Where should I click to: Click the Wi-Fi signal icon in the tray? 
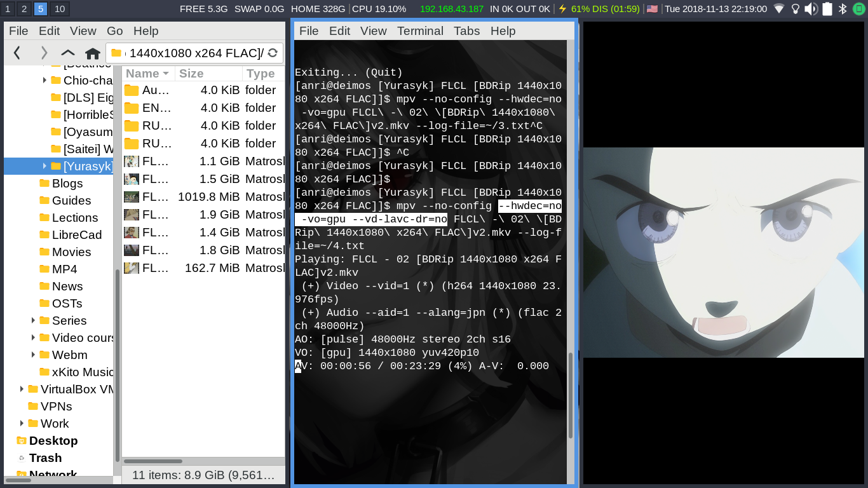[x=779, y=9]
